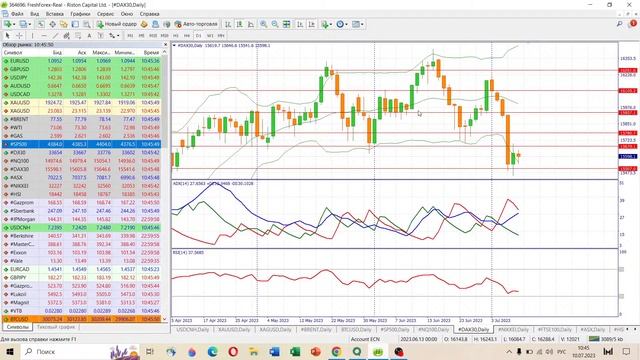The width and height of the screenshot is (640, 360).
Task: Expand the arrows tool dropdown
Action: [118, 36]
